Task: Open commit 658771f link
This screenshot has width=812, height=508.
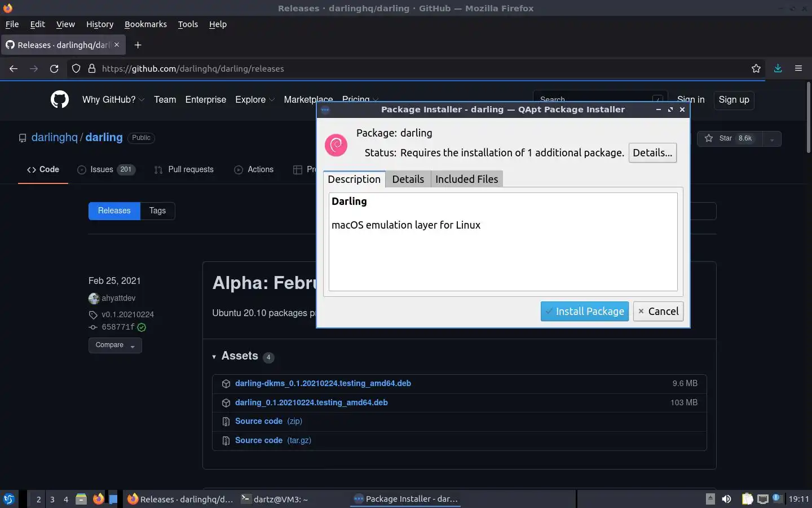Action: pos(118,327)
